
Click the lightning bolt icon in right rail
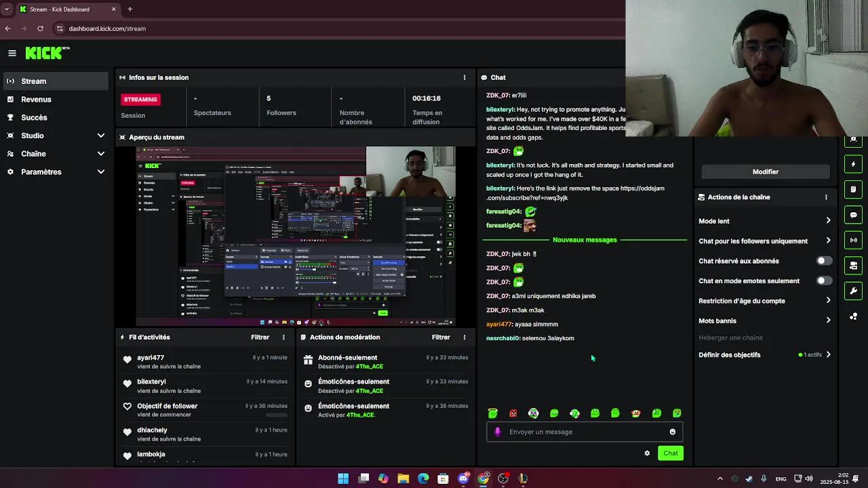coord(854,164)
